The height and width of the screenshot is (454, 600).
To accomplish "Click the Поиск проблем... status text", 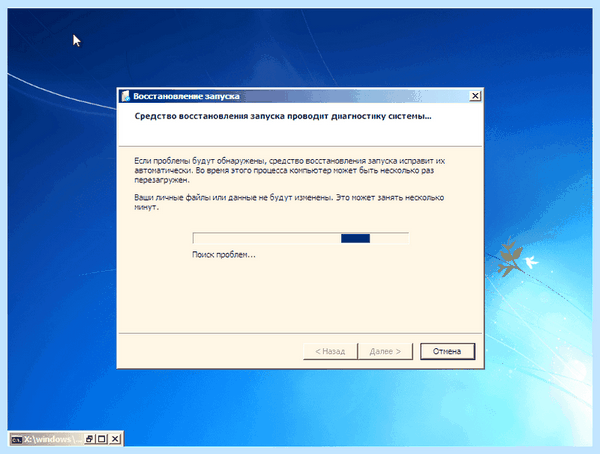I will coord(223,255).
